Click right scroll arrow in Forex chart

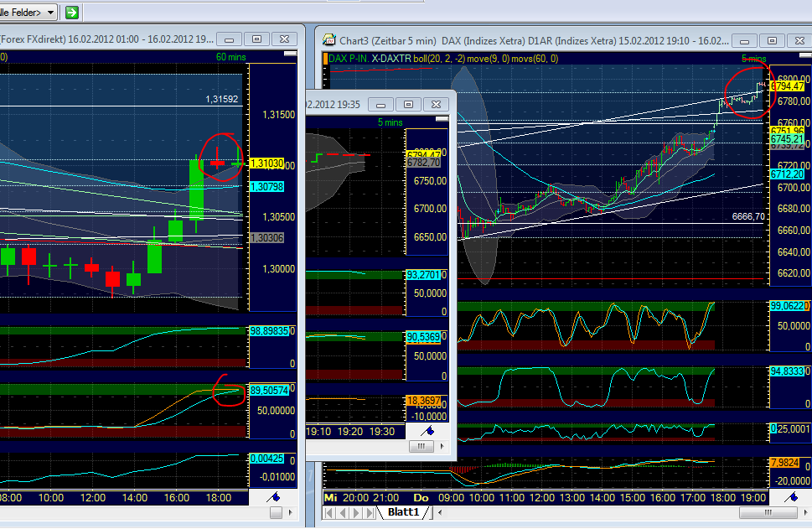(290, 512)
